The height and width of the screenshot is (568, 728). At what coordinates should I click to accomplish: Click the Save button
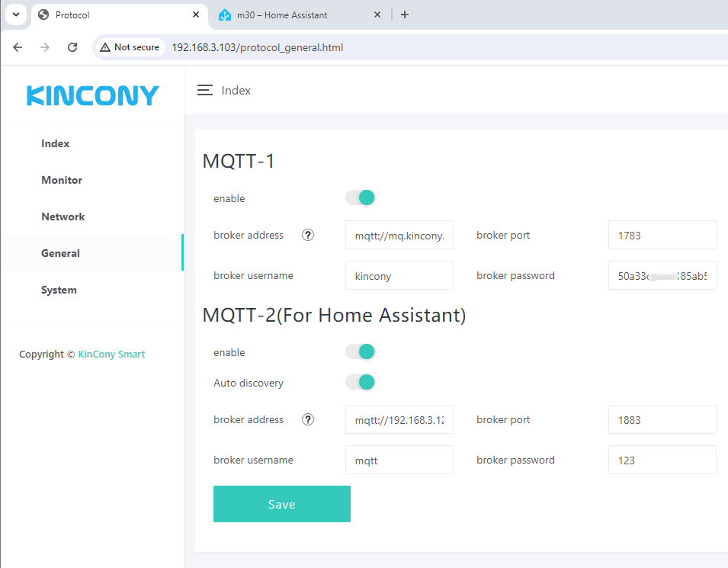[281, 504]
